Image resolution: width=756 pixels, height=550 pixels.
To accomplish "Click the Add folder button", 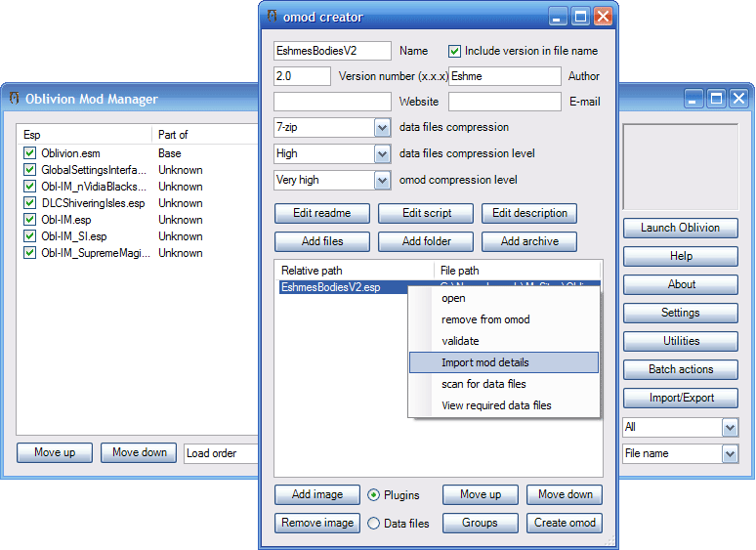I will click(426, 241).
